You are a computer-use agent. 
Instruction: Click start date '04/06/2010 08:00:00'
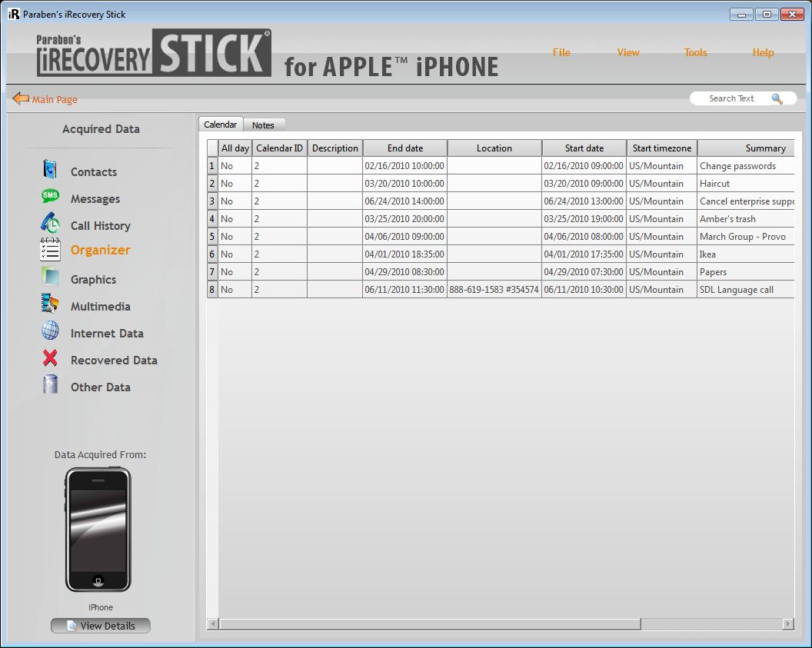click(584, 237)
